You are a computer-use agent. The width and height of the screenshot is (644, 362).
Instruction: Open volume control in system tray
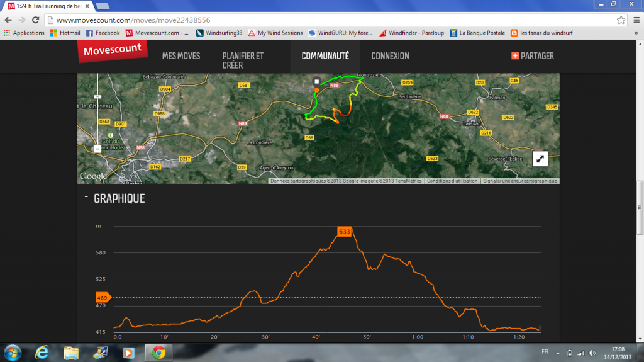[x=592, y=353]
